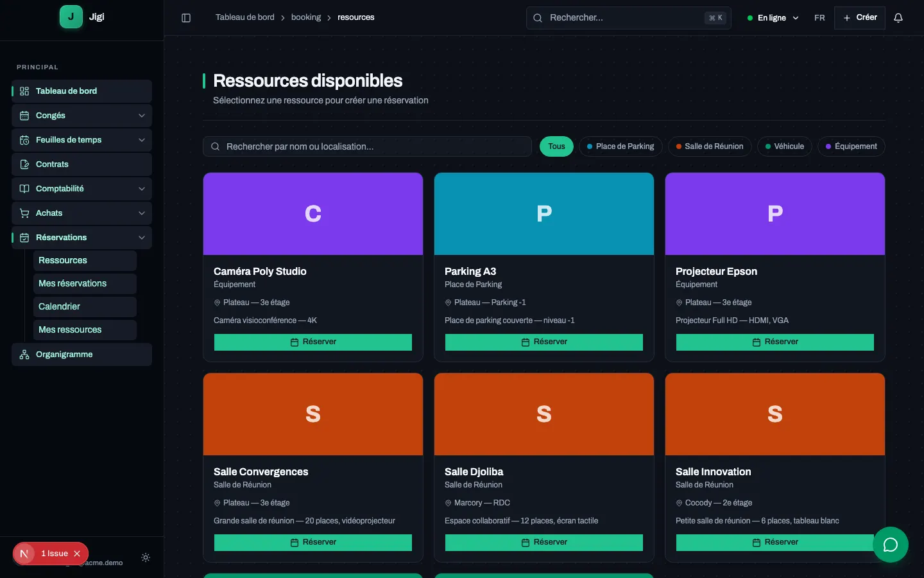Reserve Salle Djoliba
The width and height of the screenshot is (924, 578).
click(544, 543)
